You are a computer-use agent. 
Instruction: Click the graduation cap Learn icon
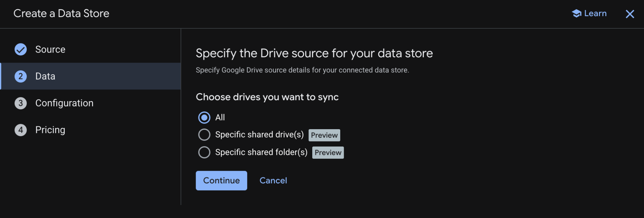[576, 14]
